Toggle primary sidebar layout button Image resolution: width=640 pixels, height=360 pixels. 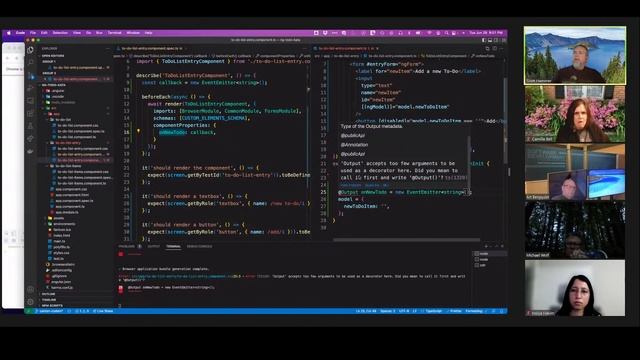pyautogui.click(x=484, y=40)
